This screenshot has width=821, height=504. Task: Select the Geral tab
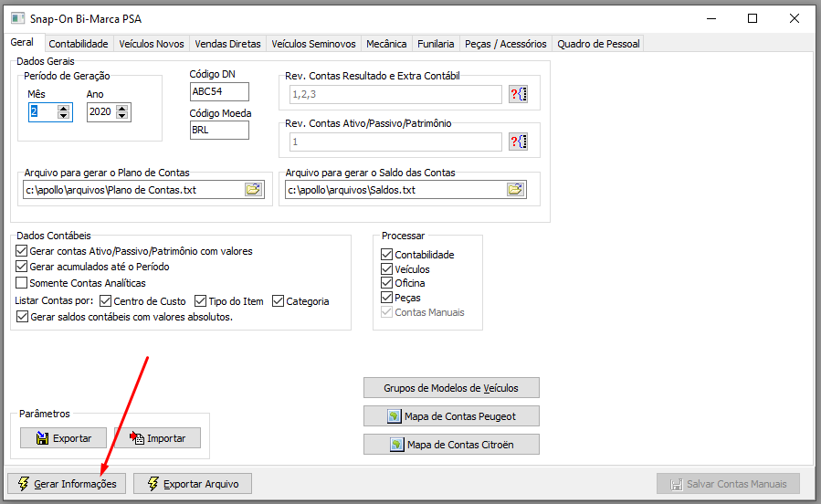(x=22, y=42)
